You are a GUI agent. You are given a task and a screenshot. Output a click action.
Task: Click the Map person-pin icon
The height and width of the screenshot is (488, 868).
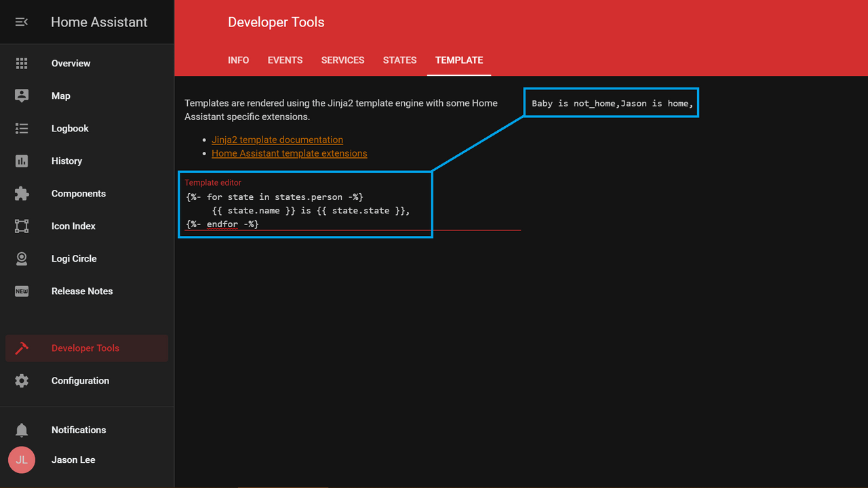click(x=22, y=96)
